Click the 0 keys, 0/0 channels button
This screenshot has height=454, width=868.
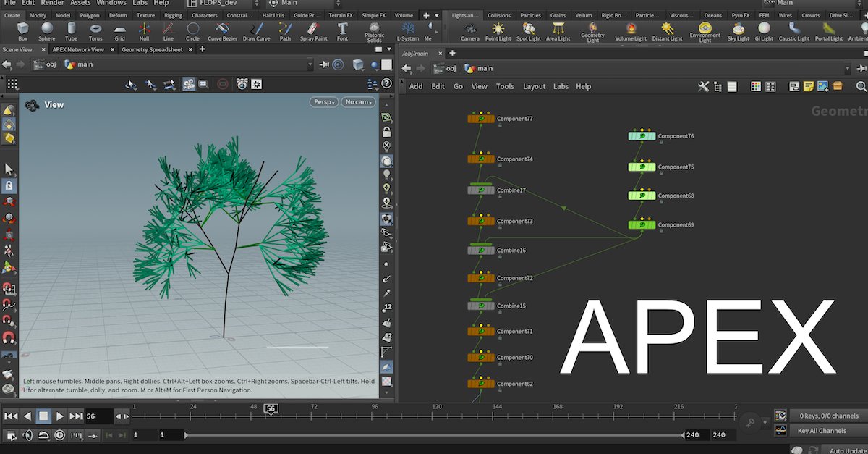coord(828,416)
